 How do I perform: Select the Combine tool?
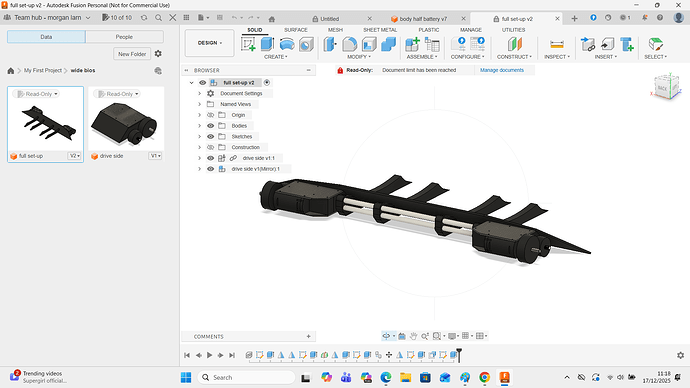pos(389,44)
